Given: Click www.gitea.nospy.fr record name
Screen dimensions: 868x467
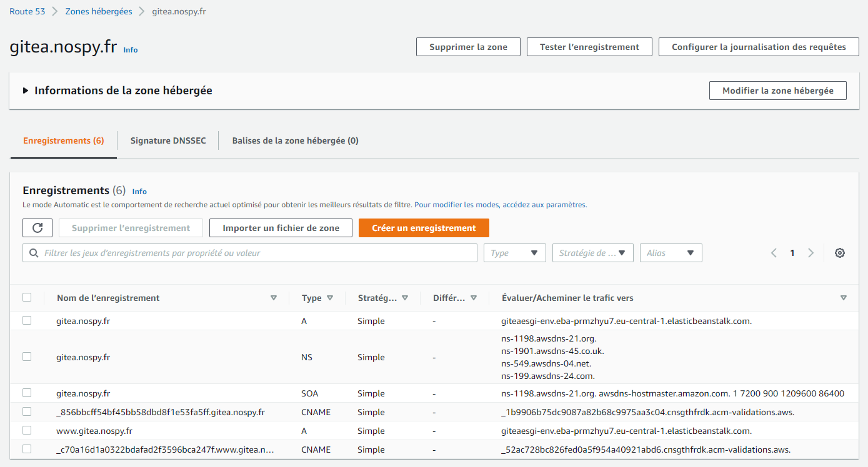Looking at the screenshot, I should [x=94, y=431].
